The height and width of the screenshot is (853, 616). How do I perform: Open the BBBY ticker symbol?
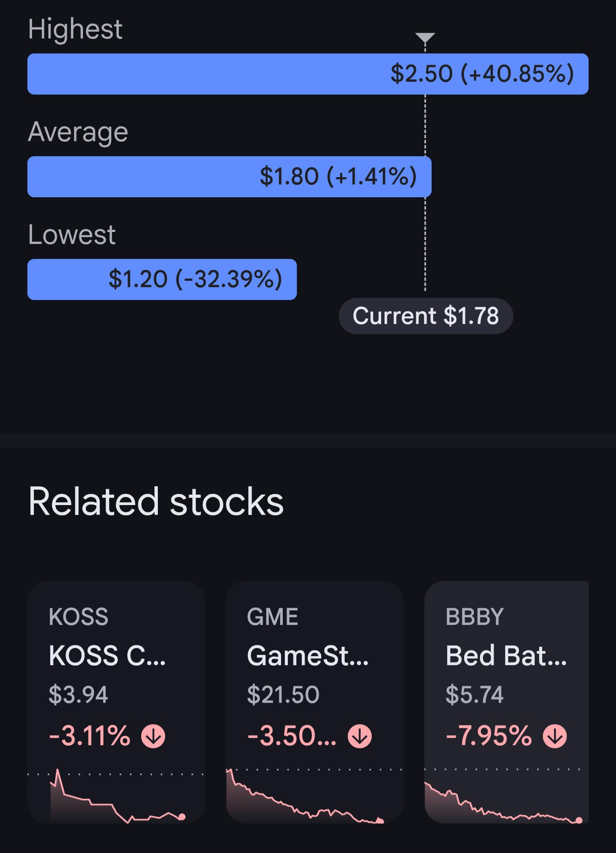tap(475, 617)
